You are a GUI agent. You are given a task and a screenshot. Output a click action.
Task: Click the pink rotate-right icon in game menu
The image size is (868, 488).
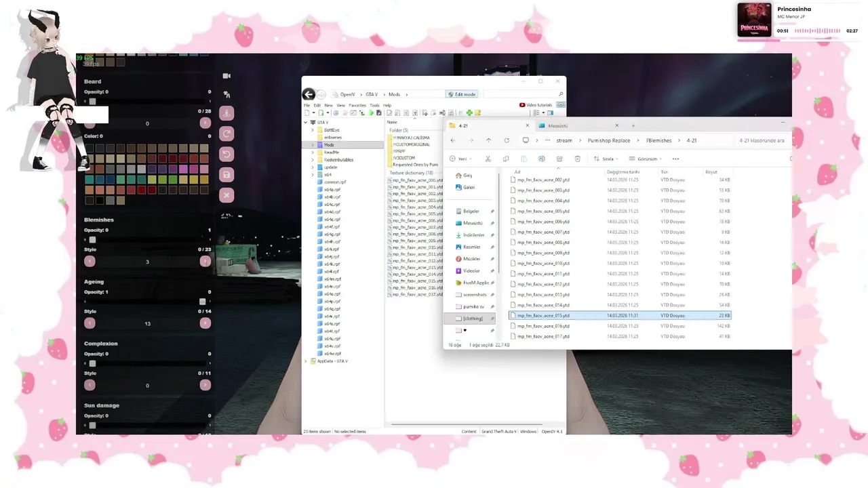click(226, 134)
